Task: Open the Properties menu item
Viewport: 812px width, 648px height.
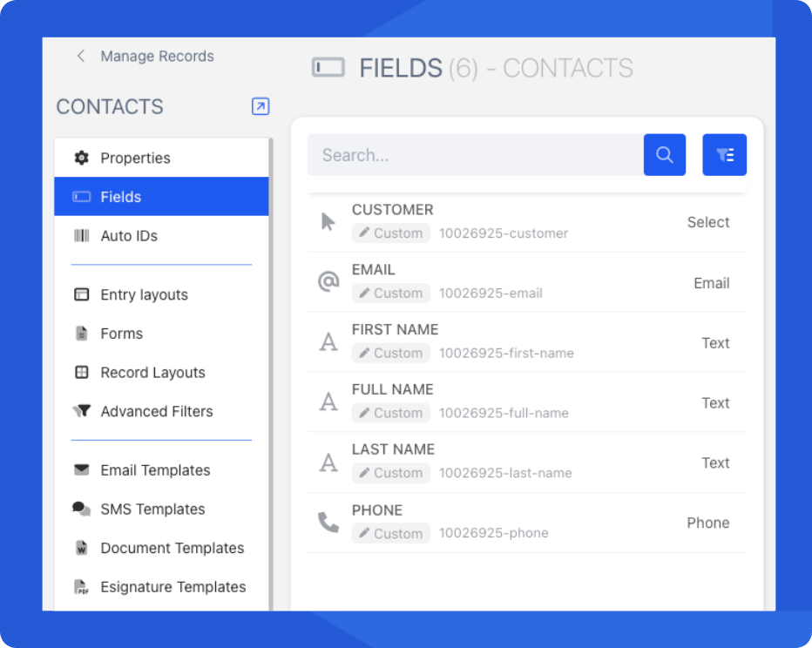Action: (x=161, y=158)
